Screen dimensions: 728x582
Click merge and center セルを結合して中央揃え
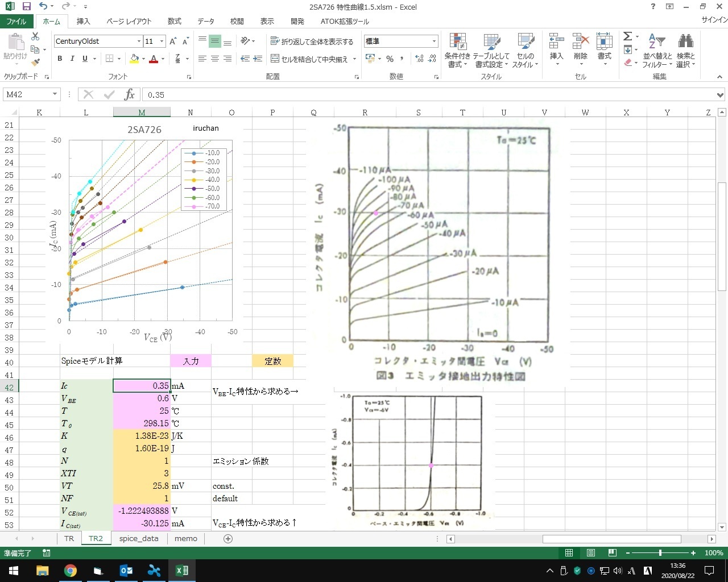click(x=309, y=59)
